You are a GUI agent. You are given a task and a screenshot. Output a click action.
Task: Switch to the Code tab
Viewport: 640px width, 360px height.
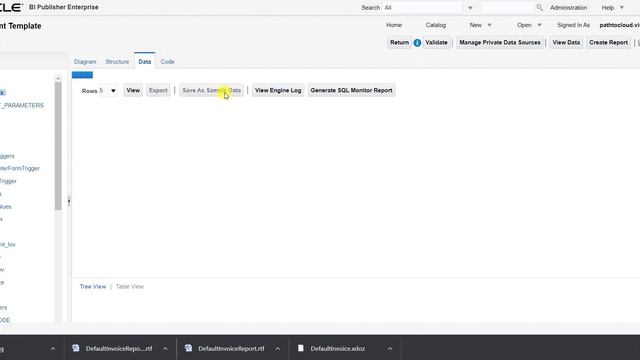click(x=167, y=62)
